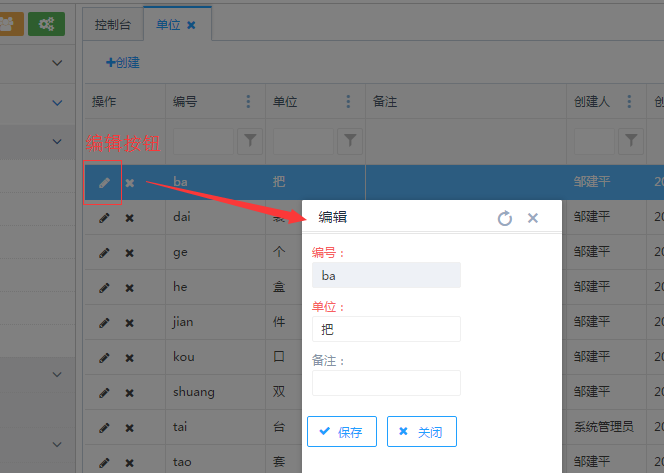Close the 单位 tab
Viewport: 664px width, 473px height.
192,24
